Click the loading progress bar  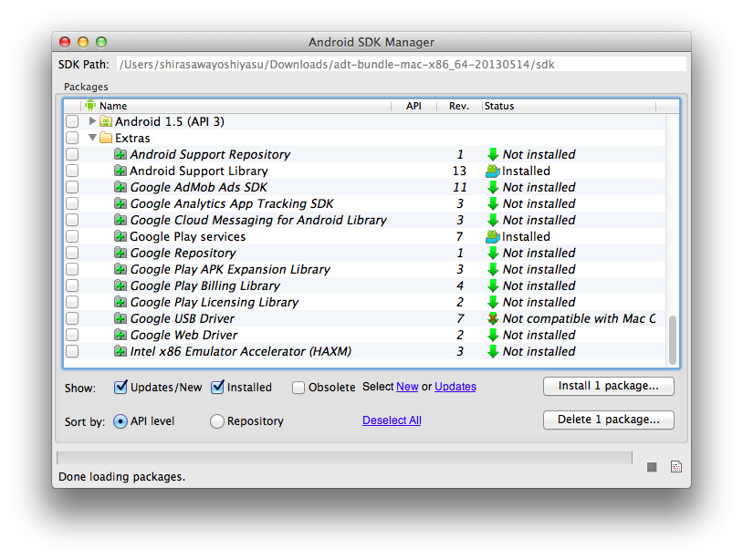pyautogui.click(x=344, y=458)
